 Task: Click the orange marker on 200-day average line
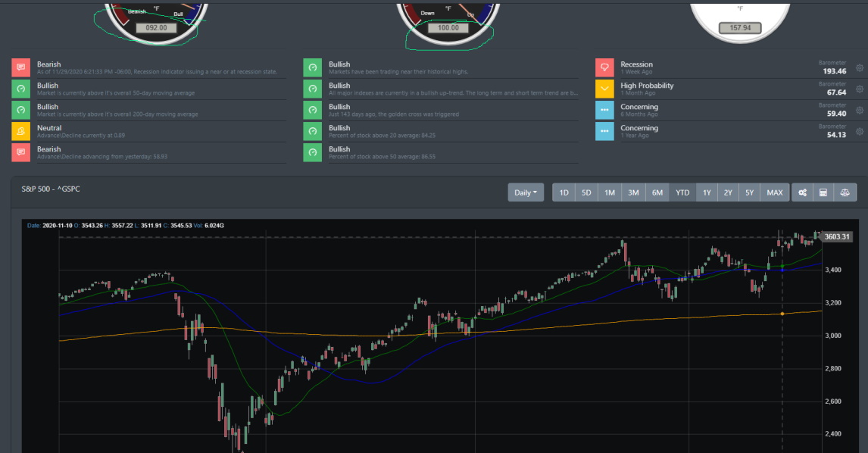782,314
